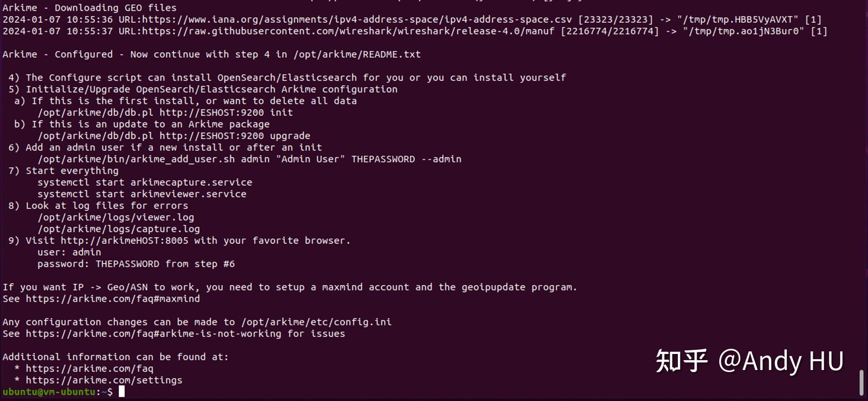Click the /opt/arkime/logs/capture.log path
The height and width of the screenshot is (401, 868).
click(119, 229)
